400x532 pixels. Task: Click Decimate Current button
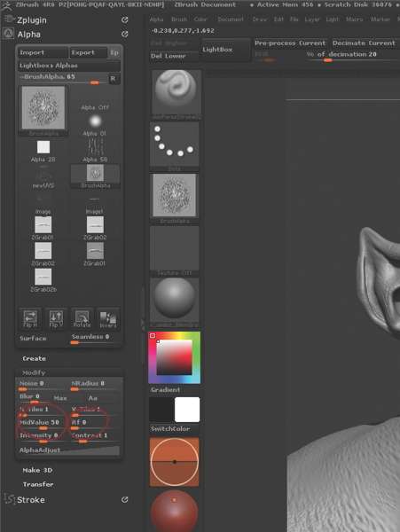tap(365, 43)
